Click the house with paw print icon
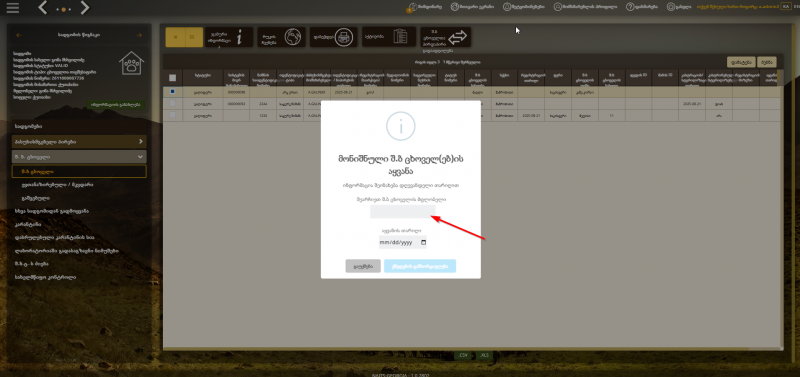800x377 pixels. tap(132, 63)
